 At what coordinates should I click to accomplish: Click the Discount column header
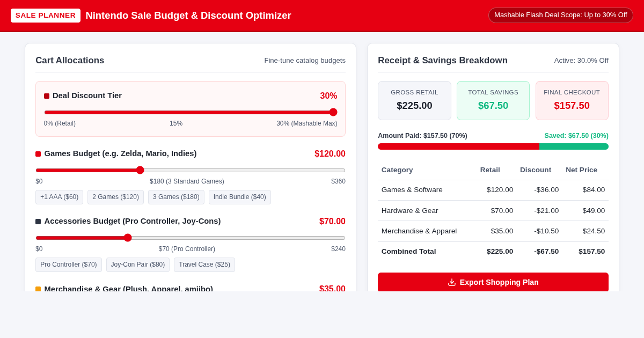(x=536, y=170)
